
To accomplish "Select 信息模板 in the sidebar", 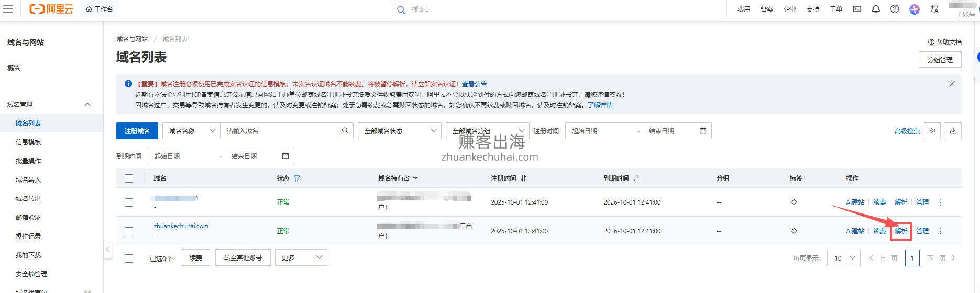I will point(28,142).
